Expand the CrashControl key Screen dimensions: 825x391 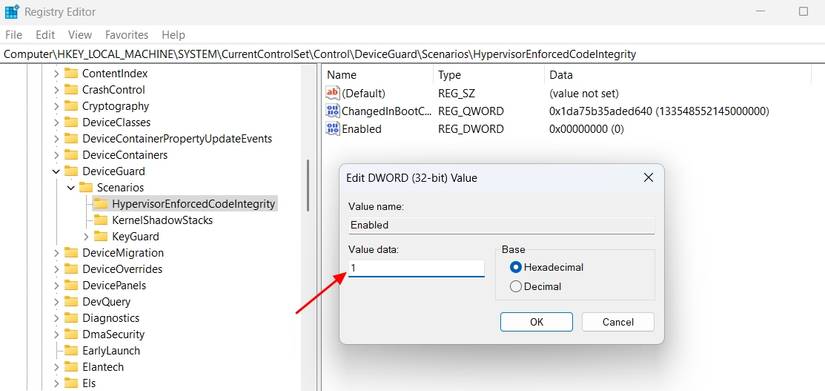point(56,90)
